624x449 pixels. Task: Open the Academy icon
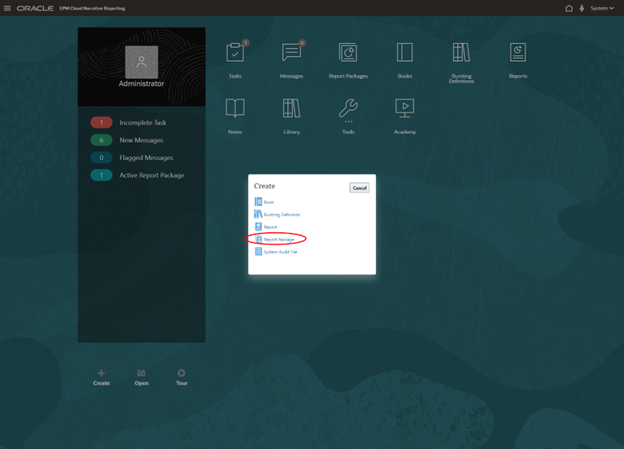404,108
